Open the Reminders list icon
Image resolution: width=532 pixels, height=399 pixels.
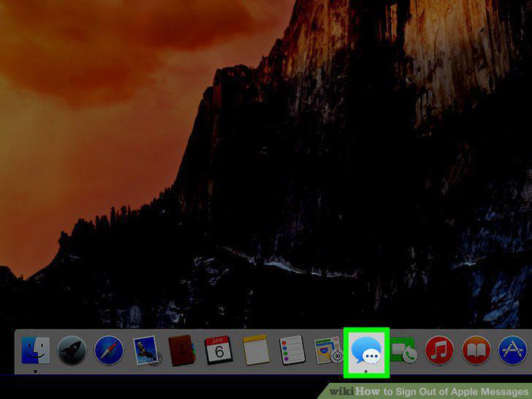pyautogui.click(x=292, y=350)
